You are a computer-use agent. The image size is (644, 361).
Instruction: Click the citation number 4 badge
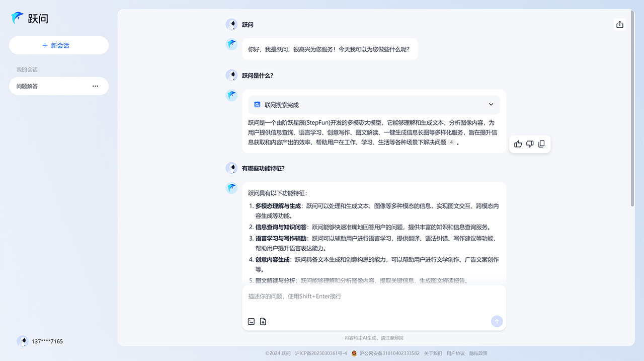pyautogui.click(x=451, y=142)
